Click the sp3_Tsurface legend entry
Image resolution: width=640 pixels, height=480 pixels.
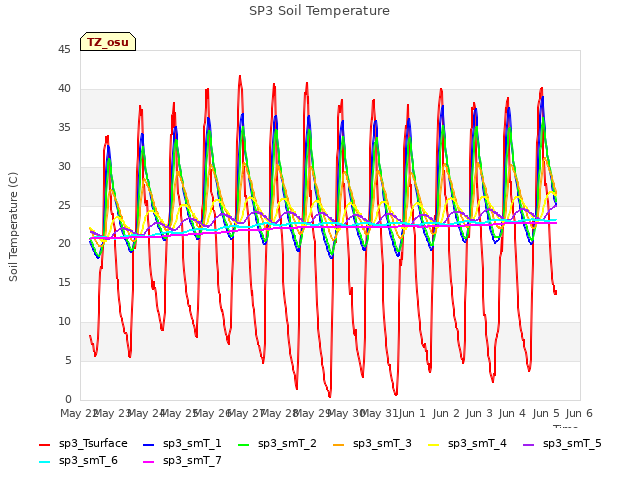pyautogui.click(x=83, y=444)
